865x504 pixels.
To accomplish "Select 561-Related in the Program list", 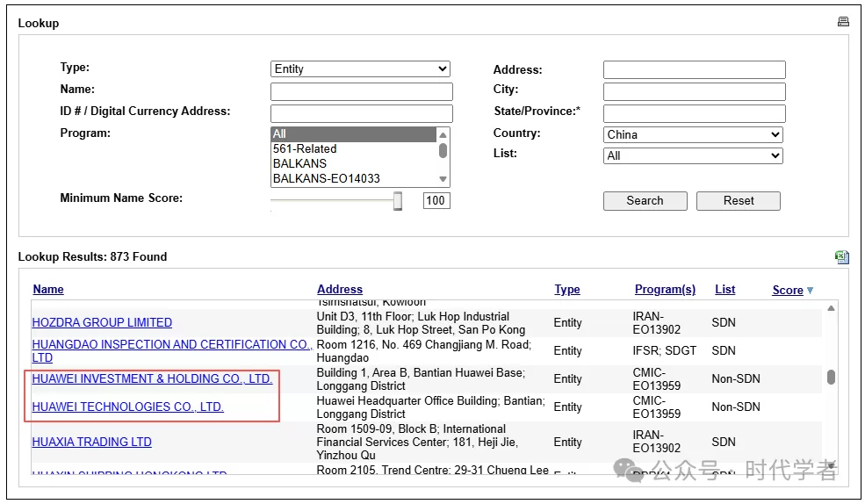I will pos(305,149).
